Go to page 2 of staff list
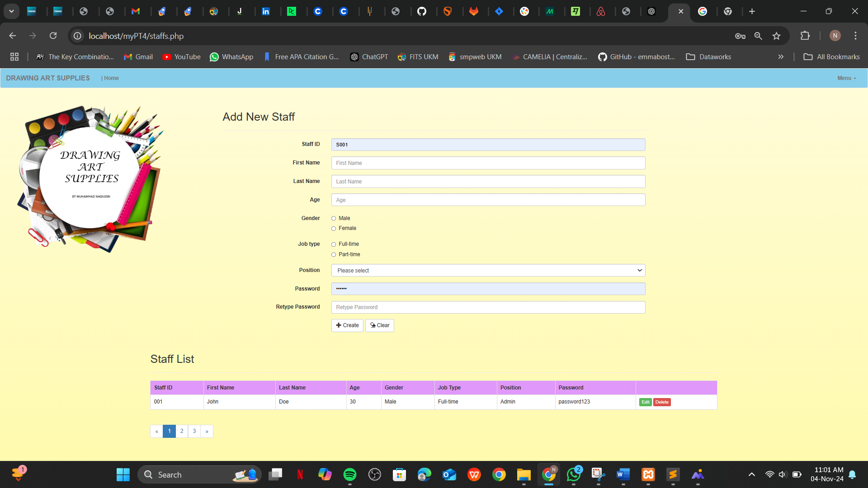 tap(182, 431)
